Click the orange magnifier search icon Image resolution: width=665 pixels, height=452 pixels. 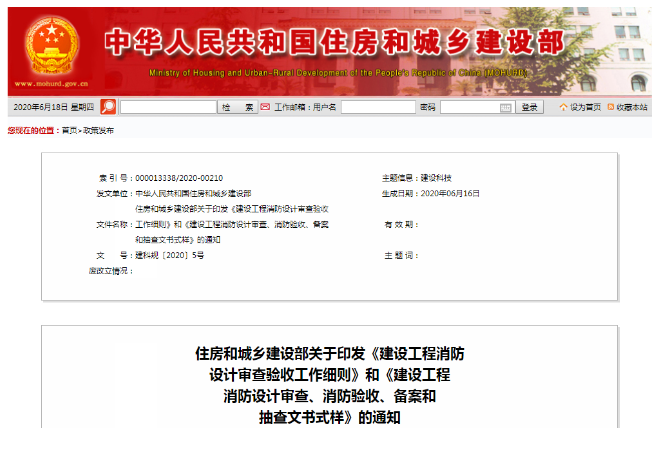(x=108, y=107)
